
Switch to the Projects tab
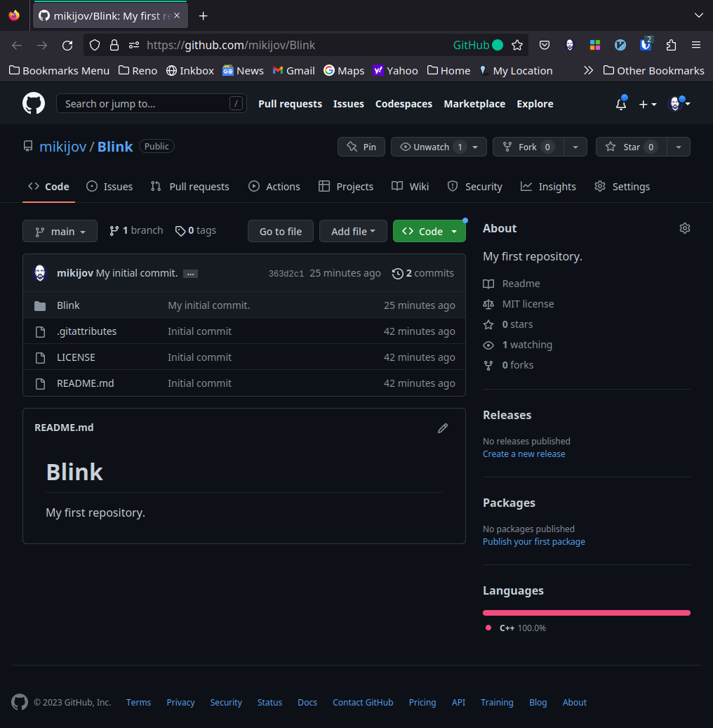pyautogui.click(x=346, y=187)
